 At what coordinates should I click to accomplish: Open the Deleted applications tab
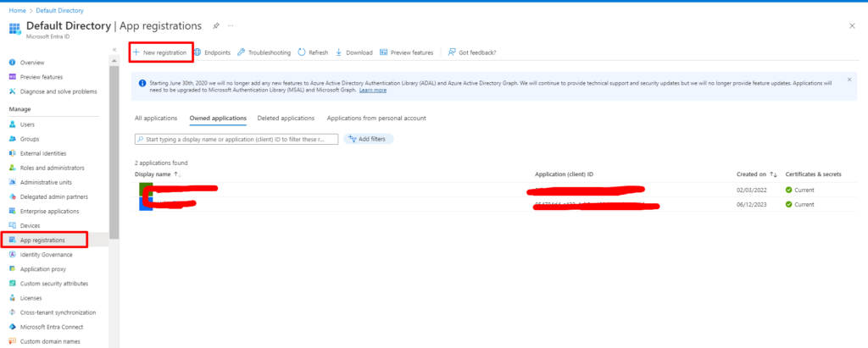pos(286,118)
